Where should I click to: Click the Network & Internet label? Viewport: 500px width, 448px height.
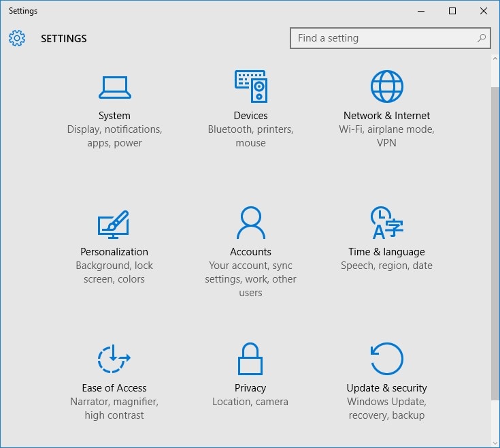pyautogui.click(x=386, y=116)
